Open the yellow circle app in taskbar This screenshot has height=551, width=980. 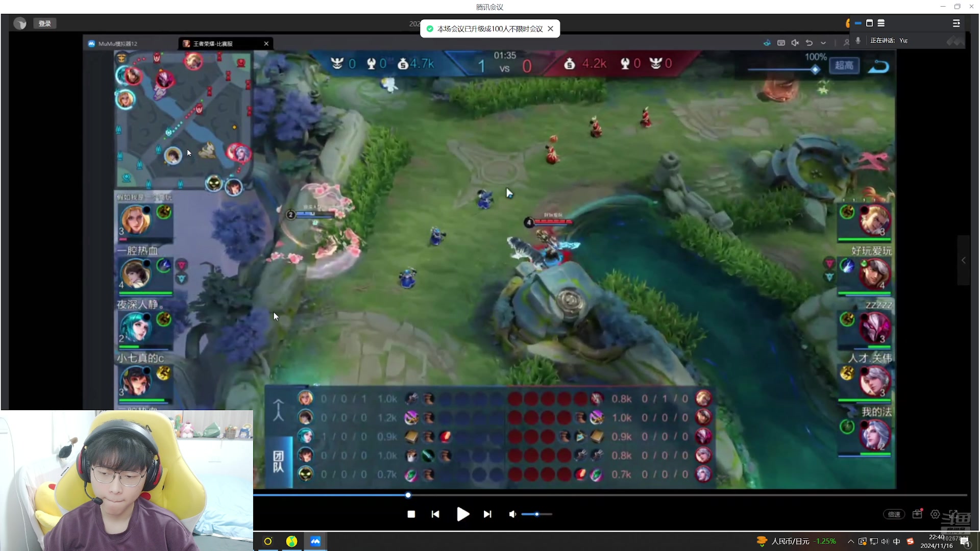(x=268, y=541)
